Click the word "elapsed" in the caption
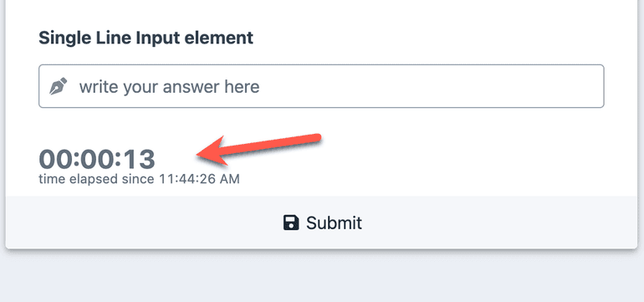 [93, 179]
